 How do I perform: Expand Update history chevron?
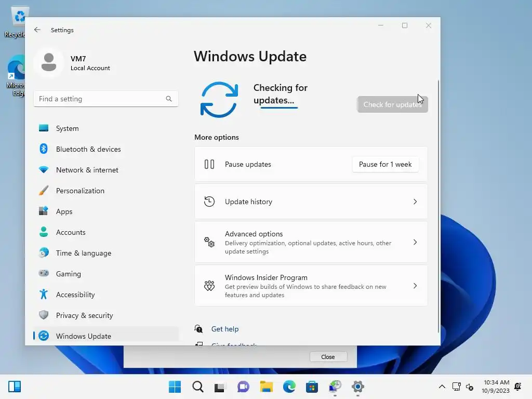tap(415, 202)
